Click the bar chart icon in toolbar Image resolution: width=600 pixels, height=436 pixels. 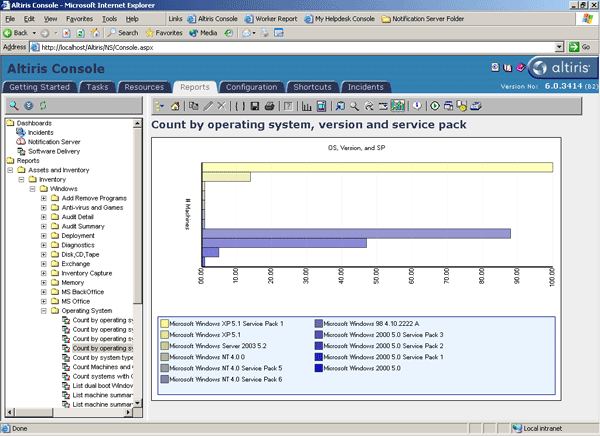(x=307, y=106)
